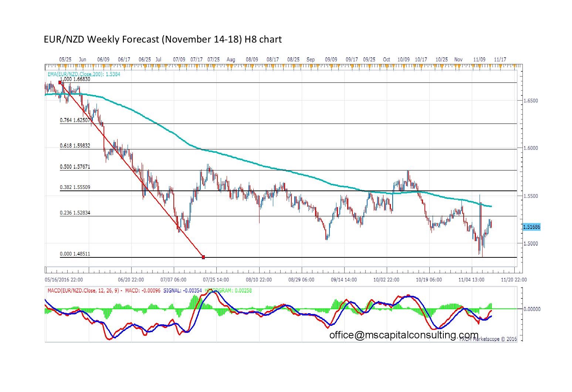Click the 06/20 22:00 bottom time label
This screenshot has width=572, height=392.
pyautogui.click(x=131, y=280)
